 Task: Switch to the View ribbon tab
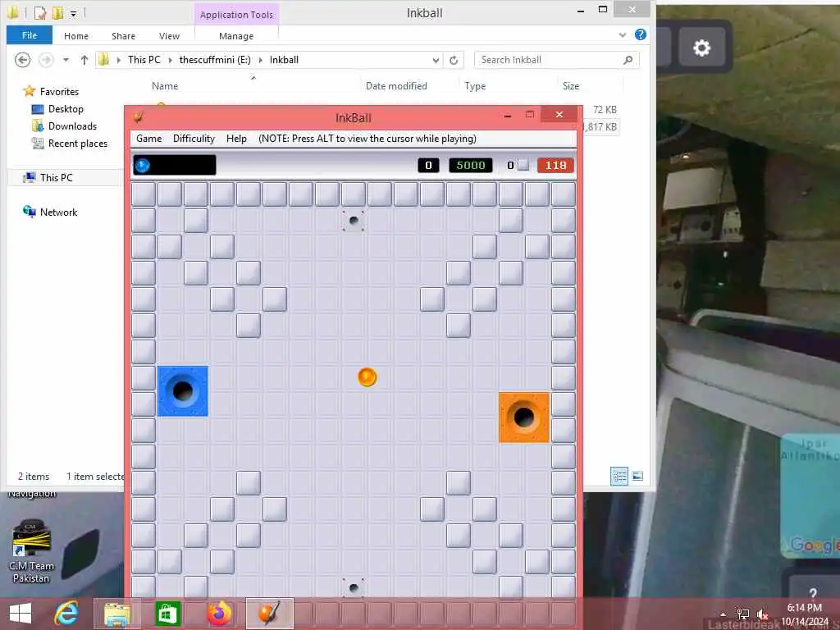coord(169,36)
